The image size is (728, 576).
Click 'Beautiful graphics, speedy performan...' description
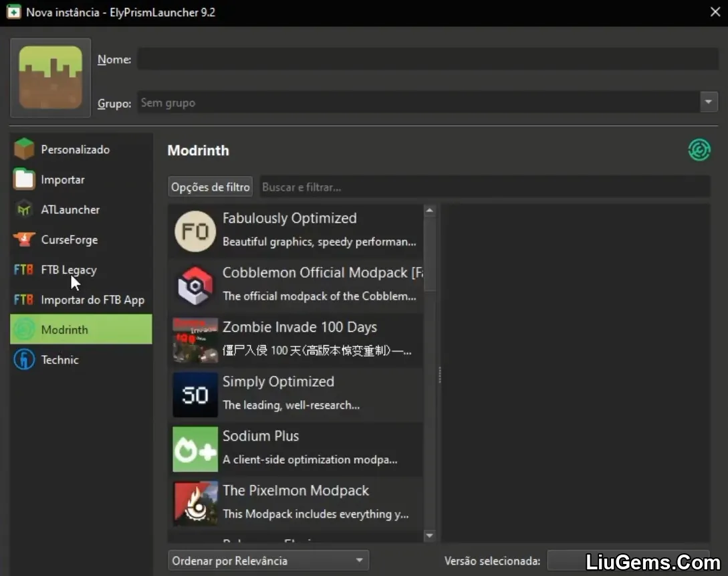click(x=320, y=242)
